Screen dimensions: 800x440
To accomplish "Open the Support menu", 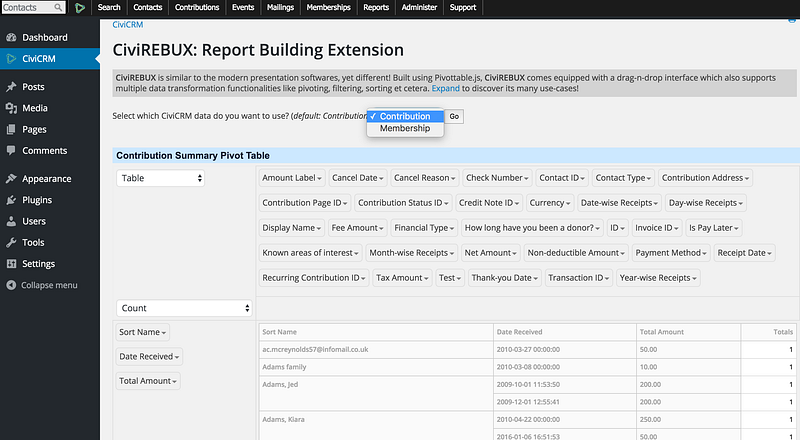I will [463, 7].
